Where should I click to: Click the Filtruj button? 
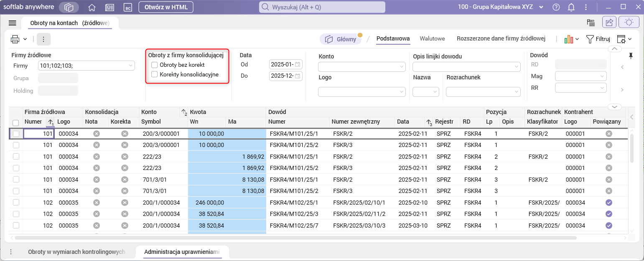[x=598, y=39]
